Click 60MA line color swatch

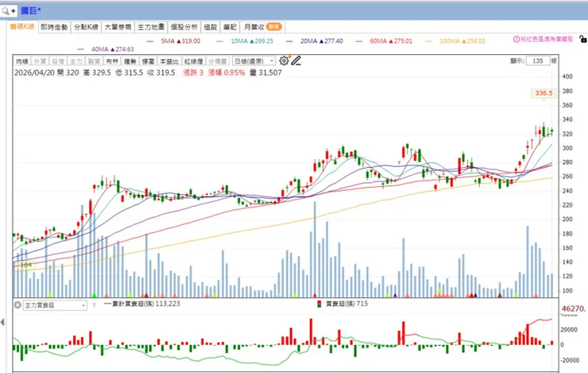(359, 41)
